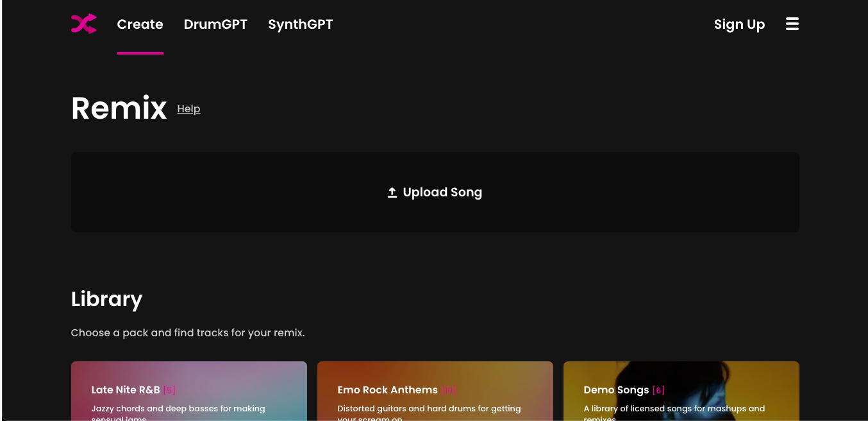Image resolution: width=868 pixels, height=421 pixels.
Task: Click the [5] track count badge
Action: click(169, 390)
